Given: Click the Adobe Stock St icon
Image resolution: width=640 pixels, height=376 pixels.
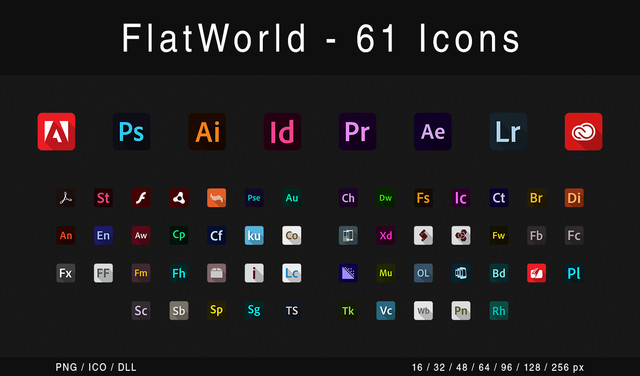Looking at the screenshot, I should tap(103, 198).
